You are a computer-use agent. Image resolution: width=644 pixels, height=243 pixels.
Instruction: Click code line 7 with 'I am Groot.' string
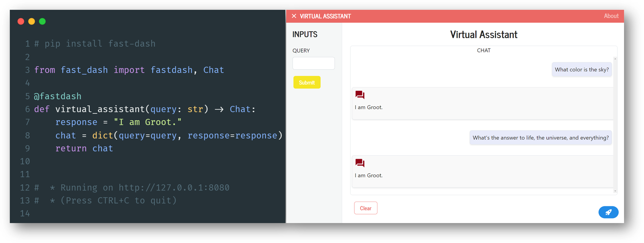[118, 122]
